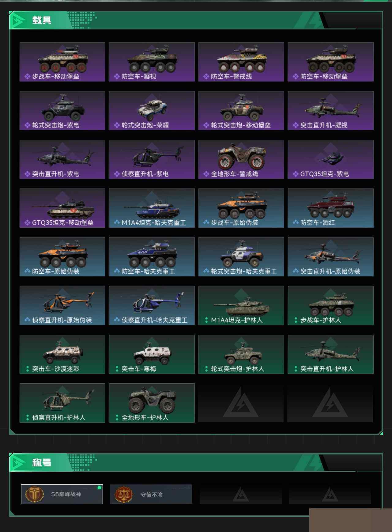The height and width of the screenshot is (532, 392).
Task: Select the 突击车-沙漠迷彩 vehicle skin
Action: click(x=62, y=354)
